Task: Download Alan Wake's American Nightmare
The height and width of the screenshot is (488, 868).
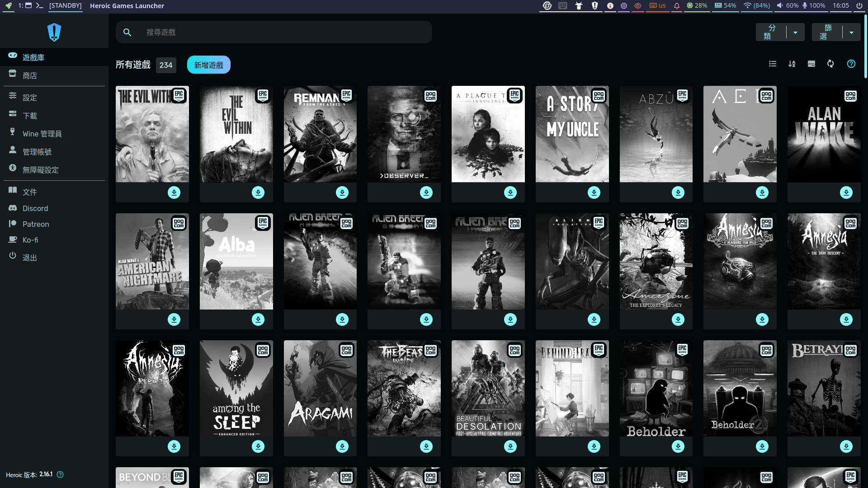Action: tap(174, 319)
